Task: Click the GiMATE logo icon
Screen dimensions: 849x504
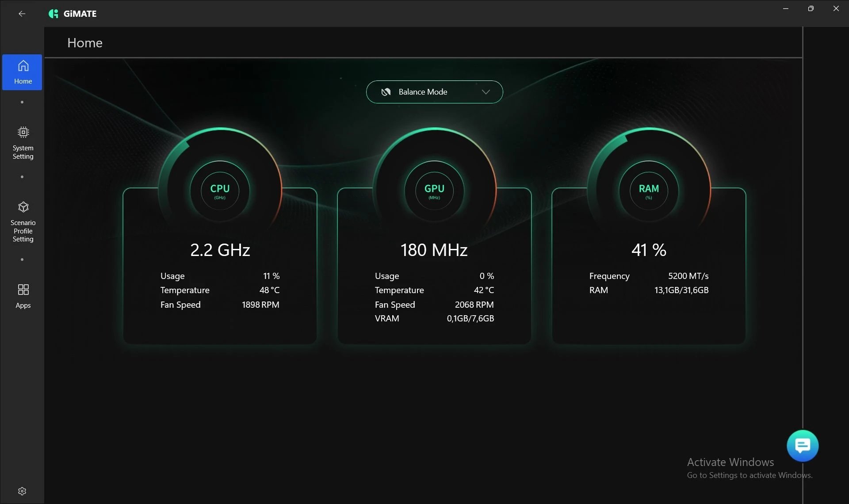Action: pos(54,14)
